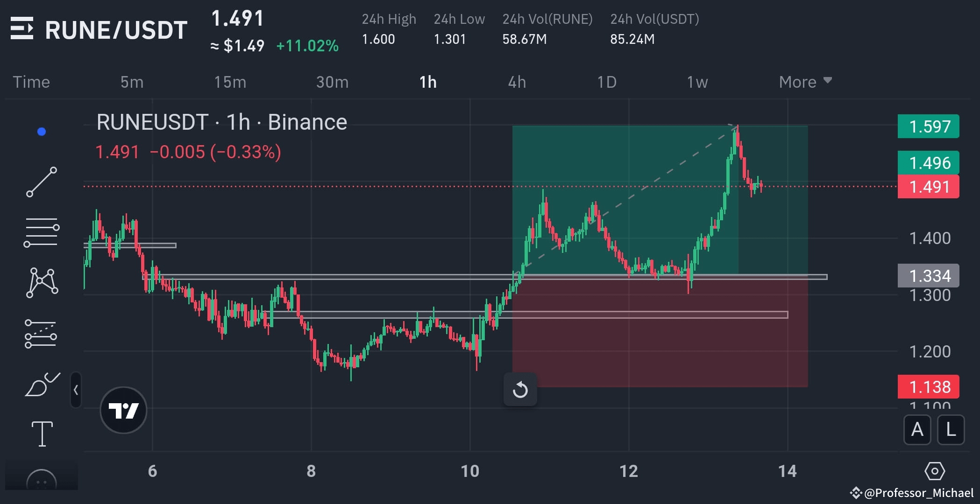Select the 1D interval tab
This screenshot has height=504, width=980.
(606, 81)
